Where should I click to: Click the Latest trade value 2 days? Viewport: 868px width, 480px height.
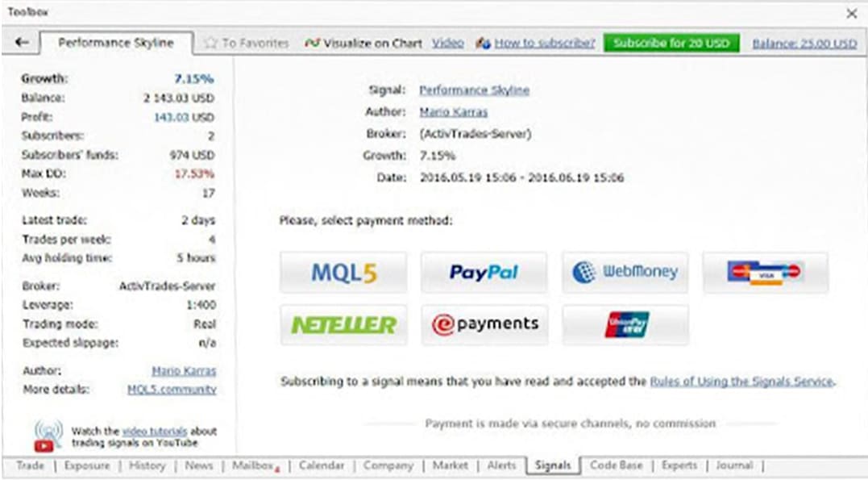coord(198,220)
